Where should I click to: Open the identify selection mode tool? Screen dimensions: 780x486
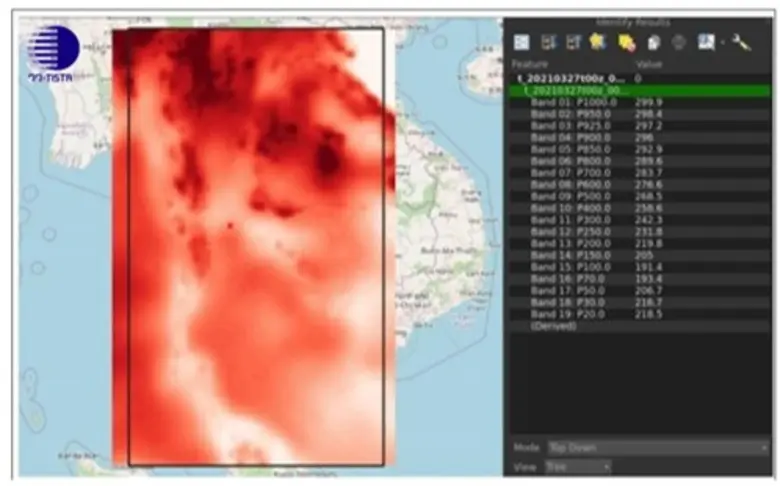click(707, 42)
